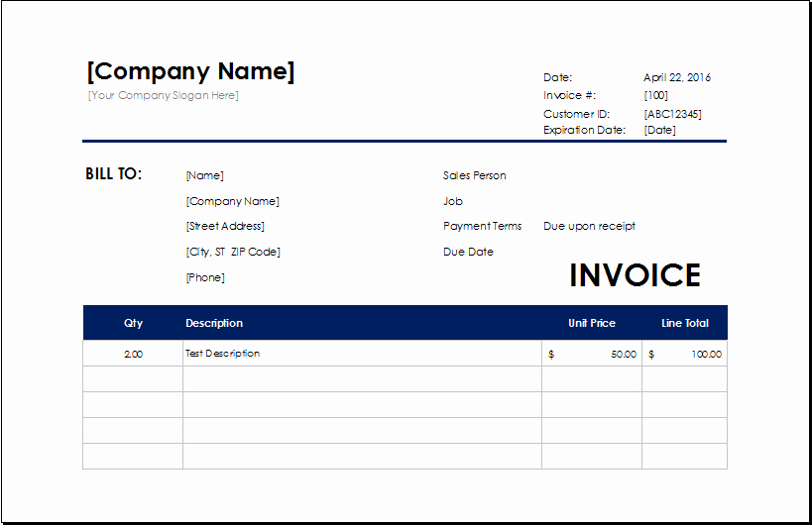Select the [Company Name] header title
812x525 pixels.
pyautogui.click(x=190, y=71)
